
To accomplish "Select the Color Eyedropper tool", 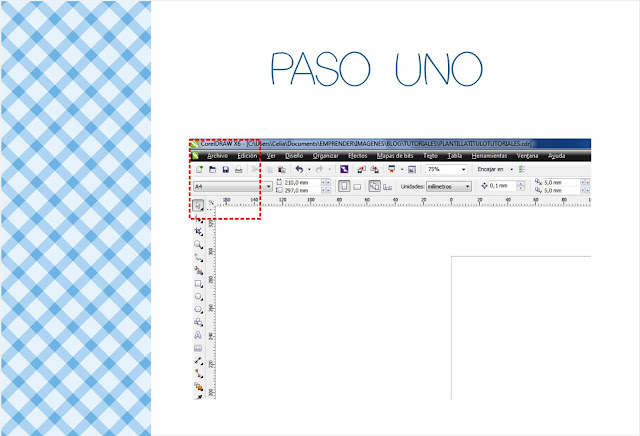I will (199, 396).
